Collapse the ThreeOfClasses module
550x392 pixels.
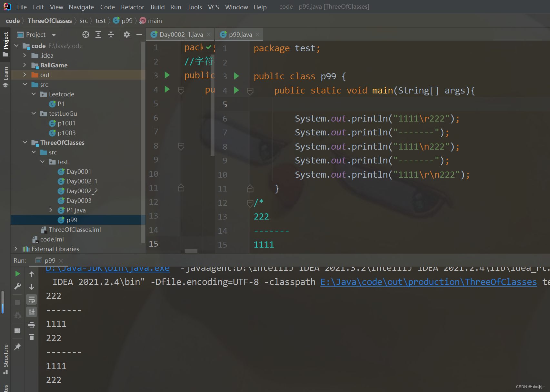coord(25,142)
